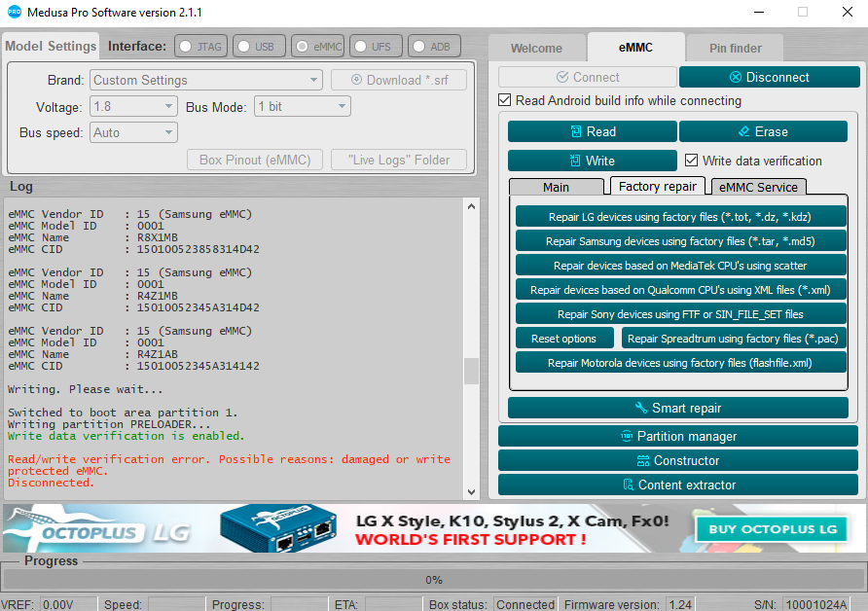
Task: Click the Erase eraser icon
Action: tap(744, 131)
